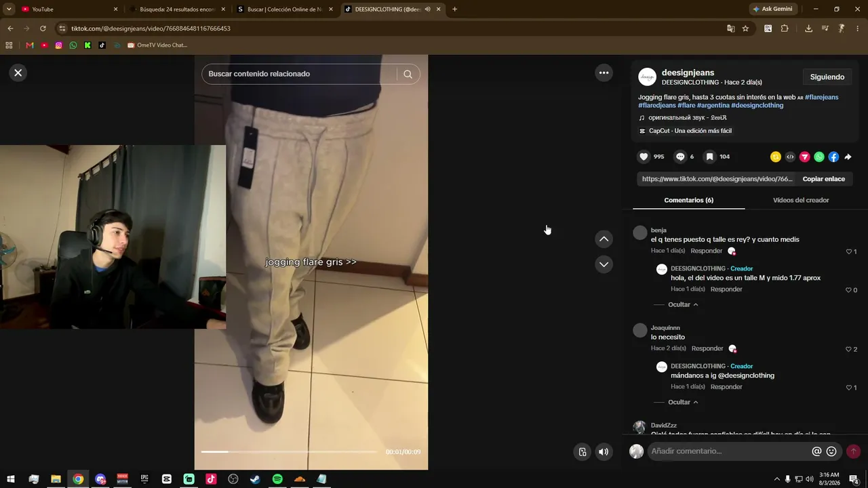Like benja's comment
Screen dimensions: 868x488
click(x=849, y=251)
